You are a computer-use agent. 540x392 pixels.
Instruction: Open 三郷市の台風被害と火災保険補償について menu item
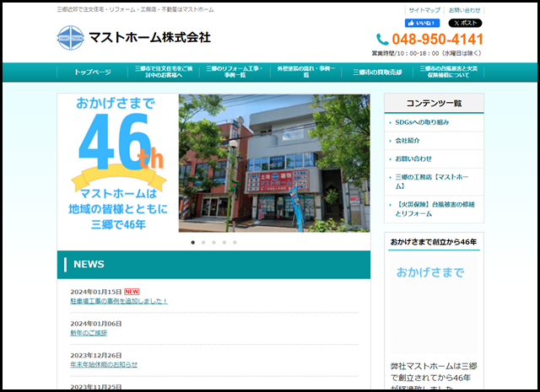click(x=448, y=72)
